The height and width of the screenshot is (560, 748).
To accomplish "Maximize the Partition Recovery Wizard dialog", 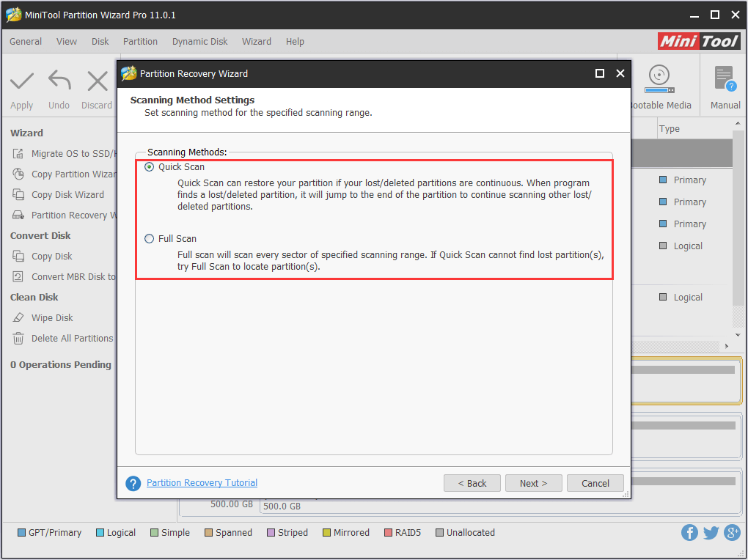I will click(600, 73).
